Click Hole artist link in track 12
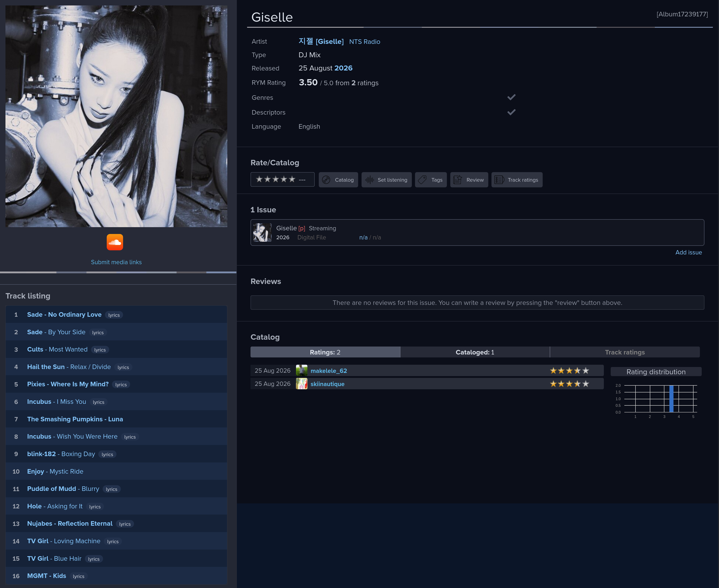The height and width of the screenshot is (588, 719). point(34,506)
